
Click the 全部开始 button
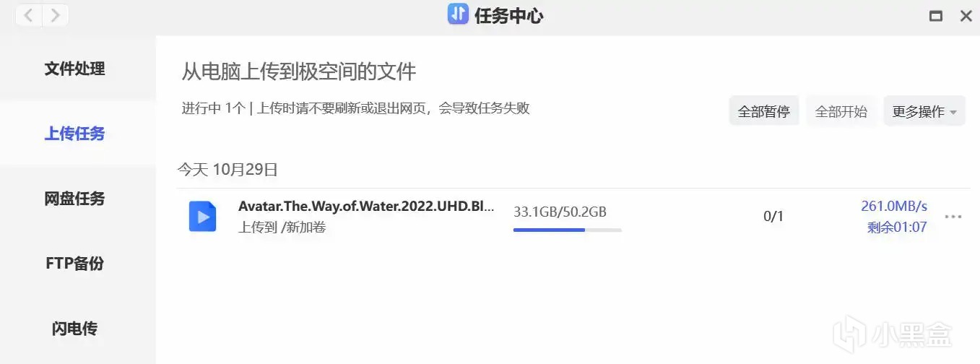point(841,112)
